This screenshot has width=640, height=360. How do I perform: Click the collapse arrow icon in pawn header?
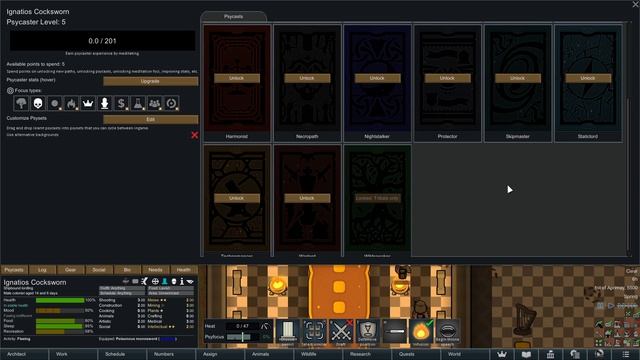tap(190, 281)
